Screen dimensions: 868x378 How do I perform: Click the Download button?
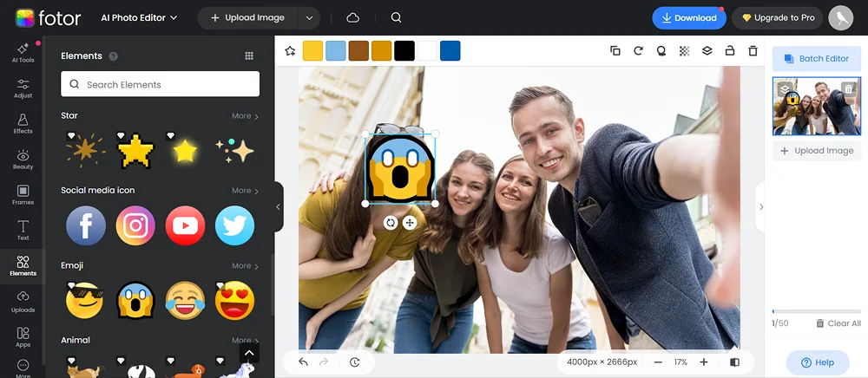(x=688, y=17)
